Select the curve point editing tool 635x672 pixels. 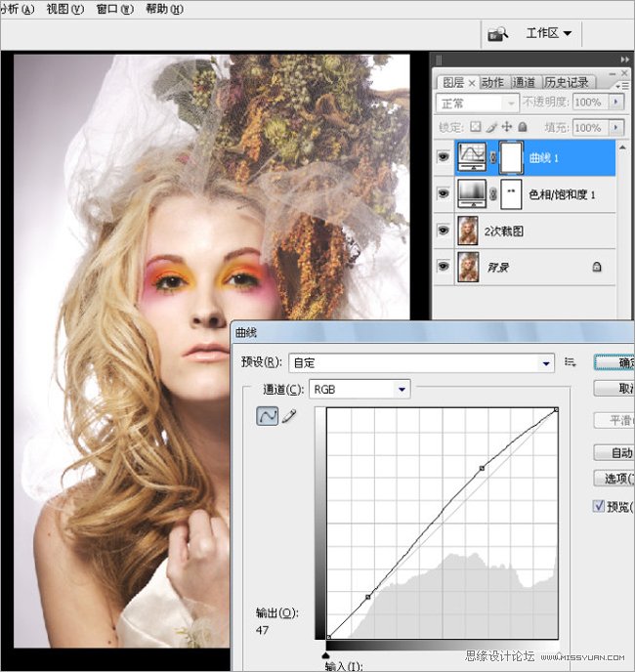point(266,416)
